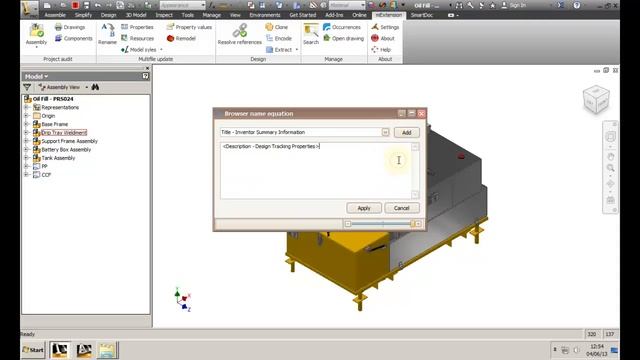Switch to the SmartDoc ribbon tab
Viewport: 640px width, 360px height.
tap(422, 15)
